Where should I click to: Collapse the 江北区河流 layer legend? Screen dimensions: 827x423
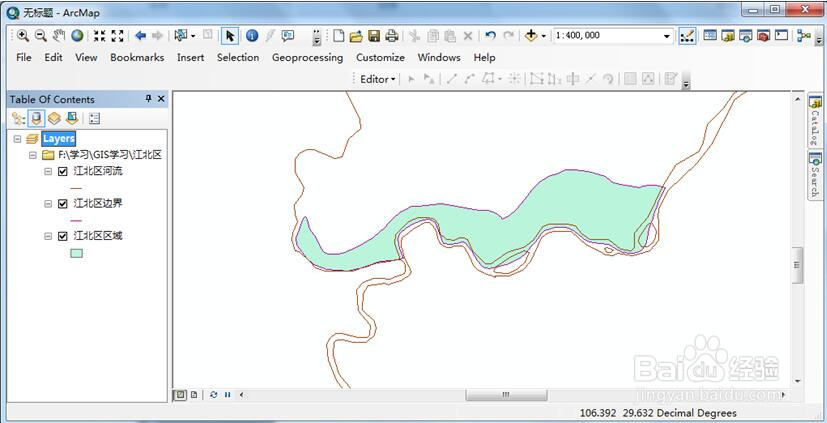(48, 171)
